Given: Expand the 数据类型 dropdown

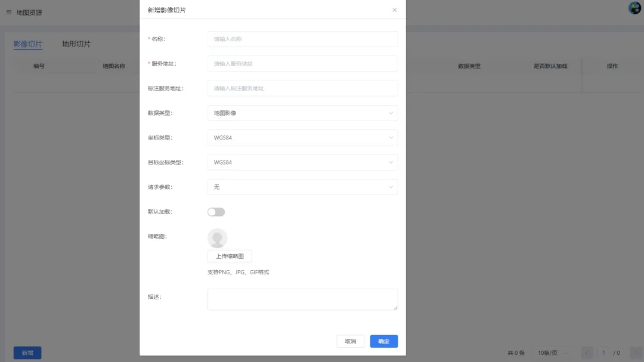Looking at the screenshot, I should click(x=302, y=113).
